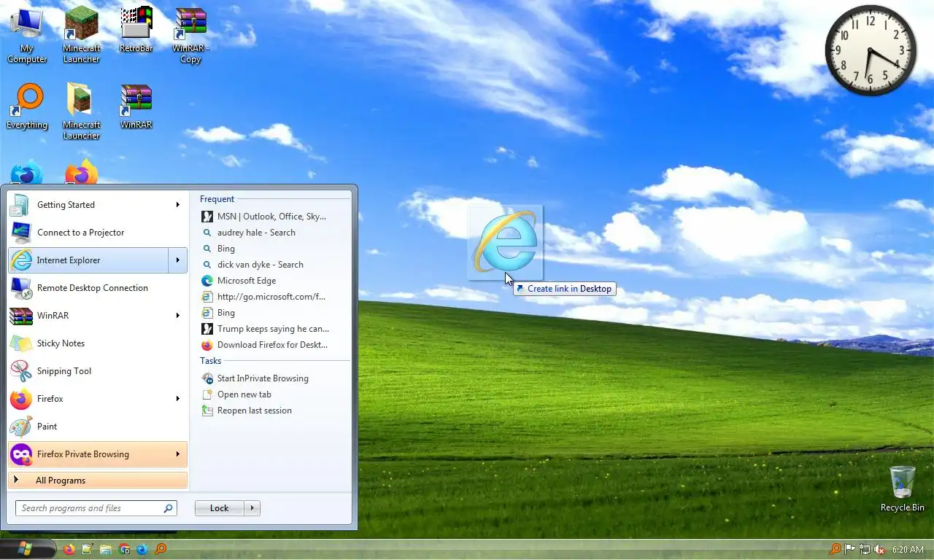The height and width of the screenshot is (560, 934).
Task: Show All Programs list
Action: [98, 481]
